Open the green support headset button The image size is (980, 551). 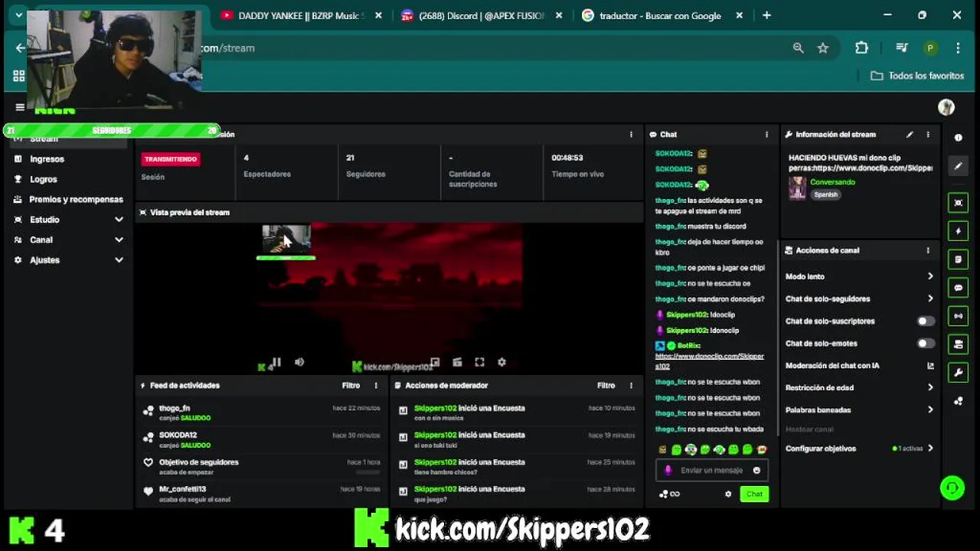click(952, 487)
